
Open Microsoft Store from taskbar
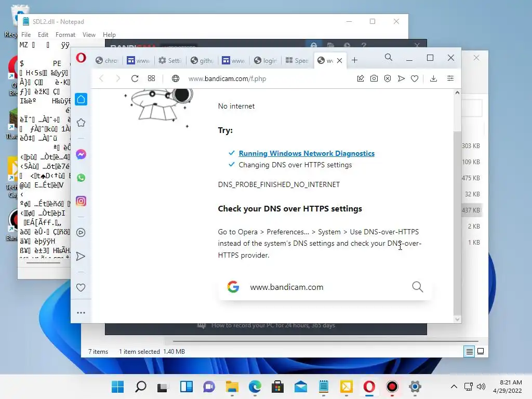click(x=277, y=387)
